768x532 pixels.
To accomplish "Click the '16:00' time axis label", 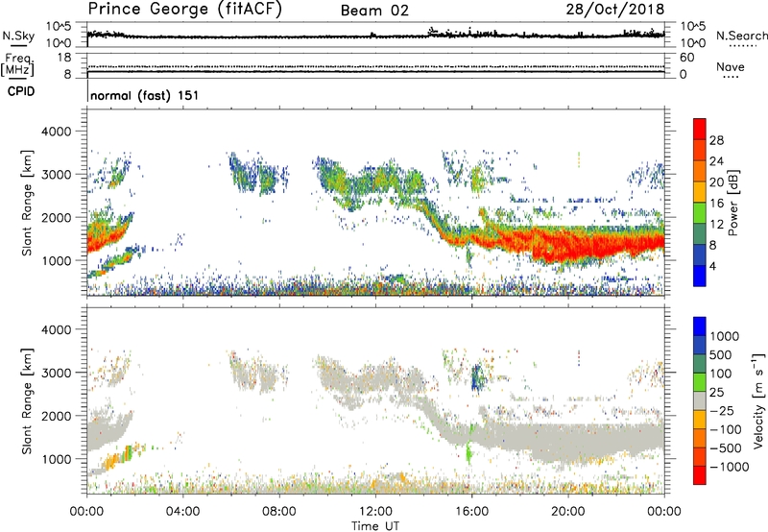I will click(x=471, y=512).
